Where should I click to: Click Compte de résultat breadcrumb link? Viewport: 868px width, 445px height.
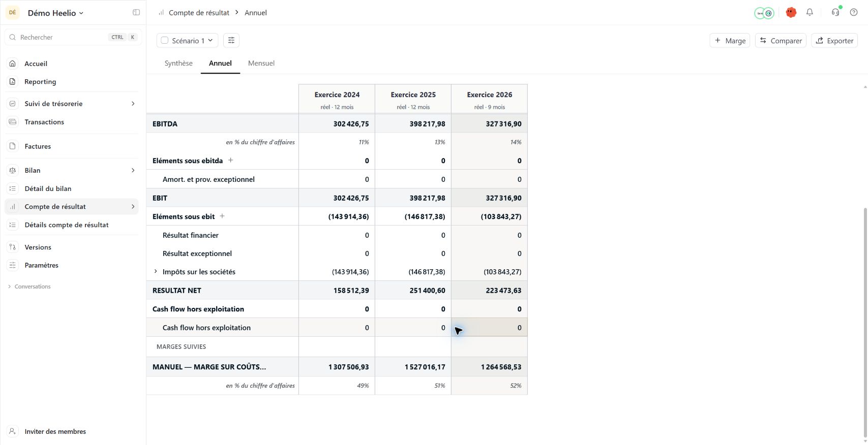(199, 13)
